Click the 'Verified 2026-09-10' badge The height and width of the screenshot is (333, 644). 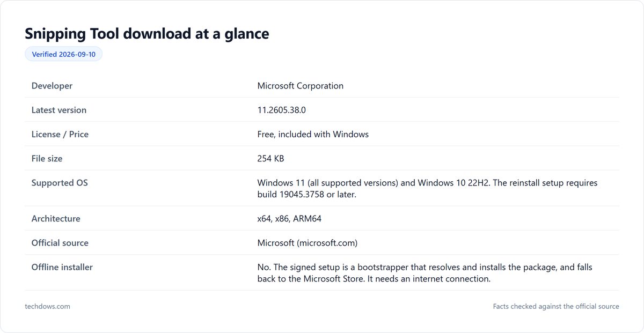[x=63, y=54]
